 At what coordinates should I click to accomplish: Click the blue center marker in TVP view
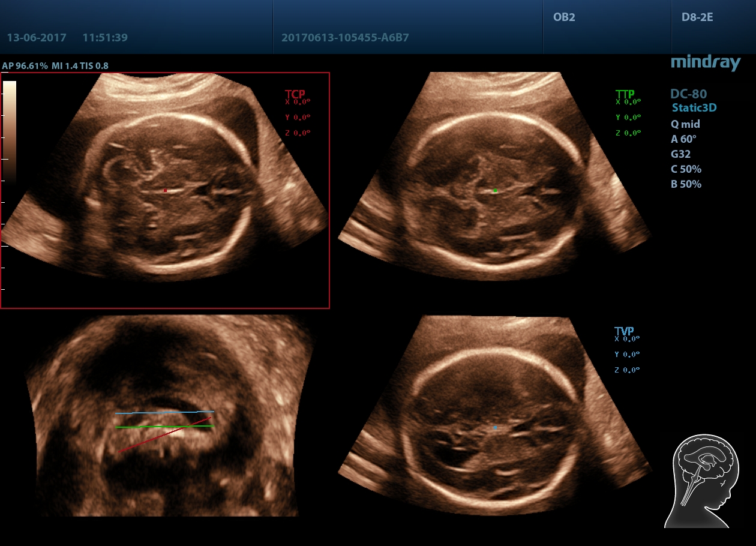(495, 427)
